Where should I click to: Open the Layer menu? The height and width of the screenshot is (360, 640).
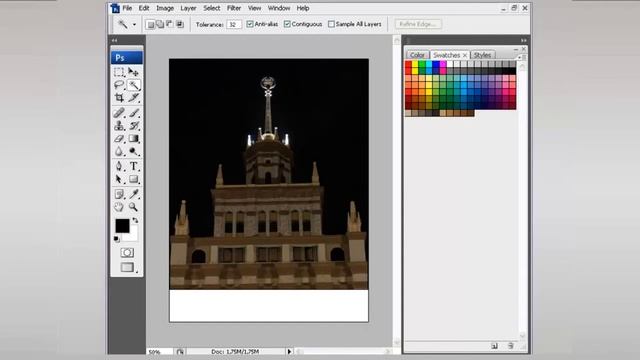tap(188, 8)
